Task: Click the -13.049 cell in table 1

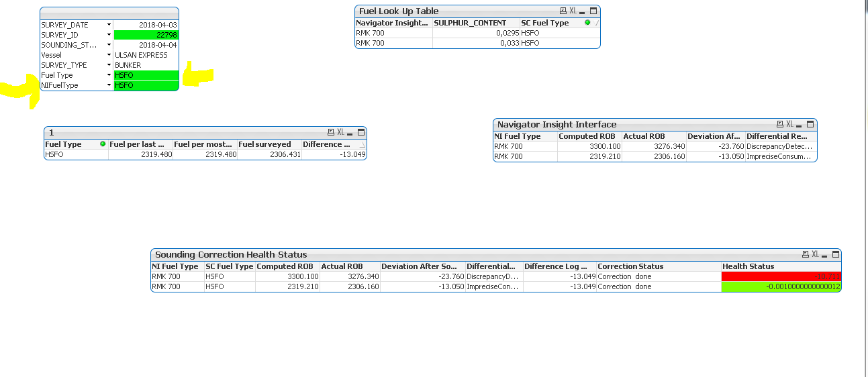Action: pyautogui.click(x=334, y=154)
